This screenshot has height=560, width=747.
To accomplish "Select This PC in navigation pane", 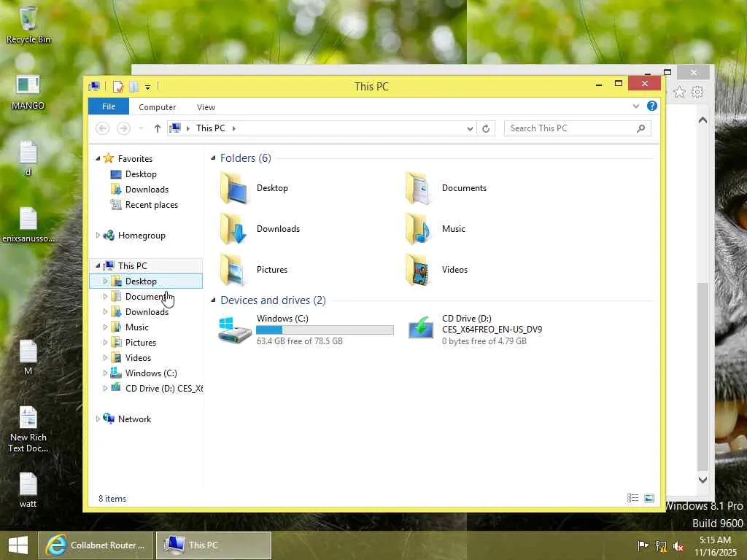I will (x=133, y=265).
